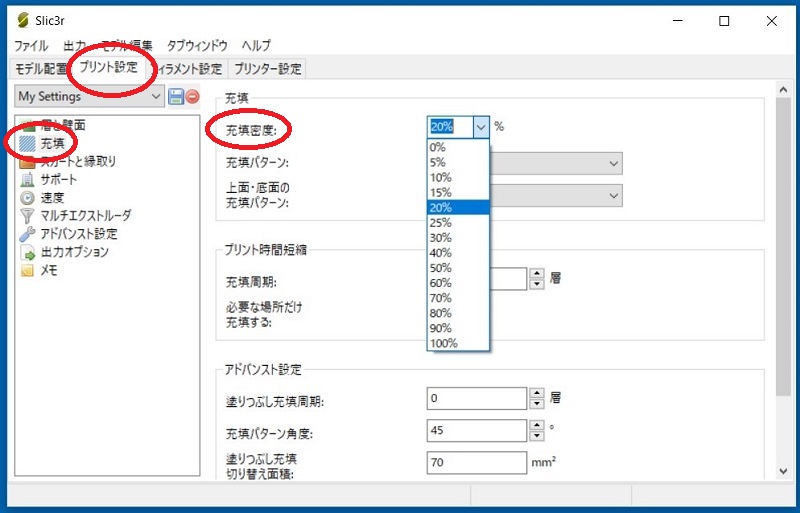This screenshot has width=800, height=513.
Task: Decrease 充填周期 with down arrow
Action: click(x=536, y=284)
